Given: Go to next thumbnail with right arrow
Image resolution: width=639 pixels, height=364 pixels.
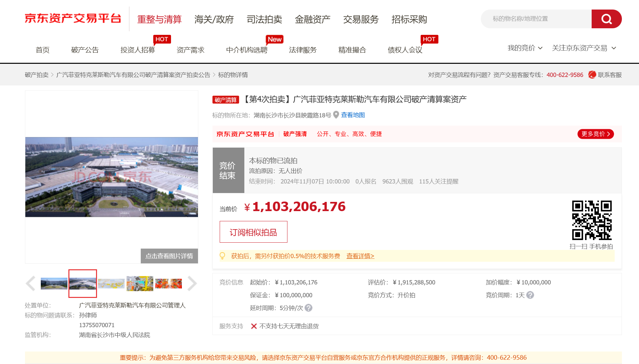Looking at the screenshot, I should pyautogui.click(x=192, y=283).
